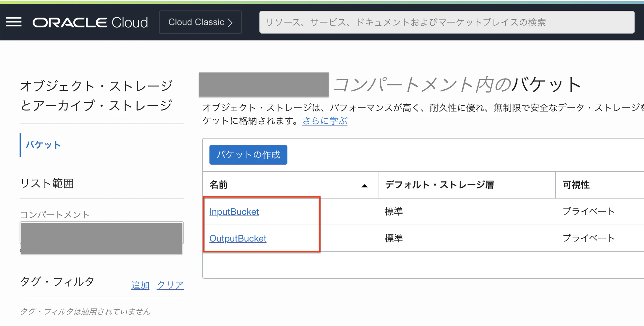Click 標準 in the OutputBucket row
The height and width of the screenshot is (326, 644).
click(x=394, y=238)
